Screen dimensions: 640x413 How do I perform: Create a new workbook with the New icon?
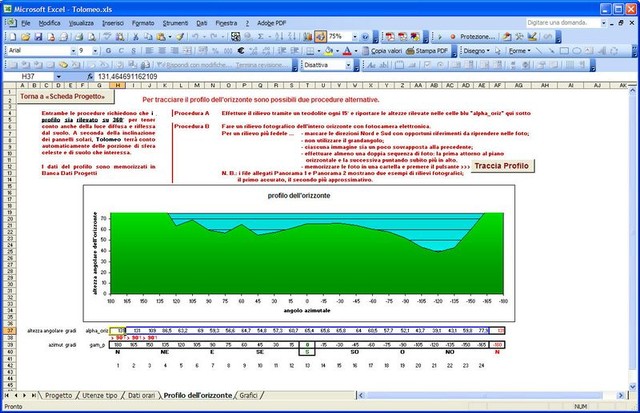click(12, 37)
